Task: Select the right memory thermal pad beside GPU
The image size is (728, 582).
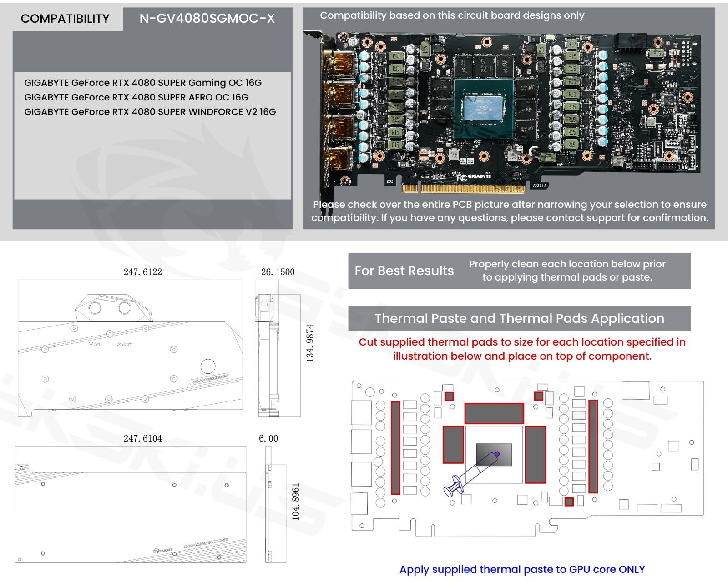Action: [536, 454]
